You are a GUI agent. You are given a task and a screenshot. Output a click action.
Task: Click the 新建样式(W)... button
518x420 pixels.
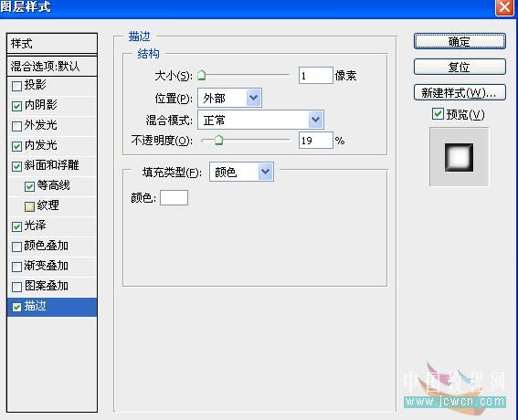pyautogui.click(x=460, y=92)
